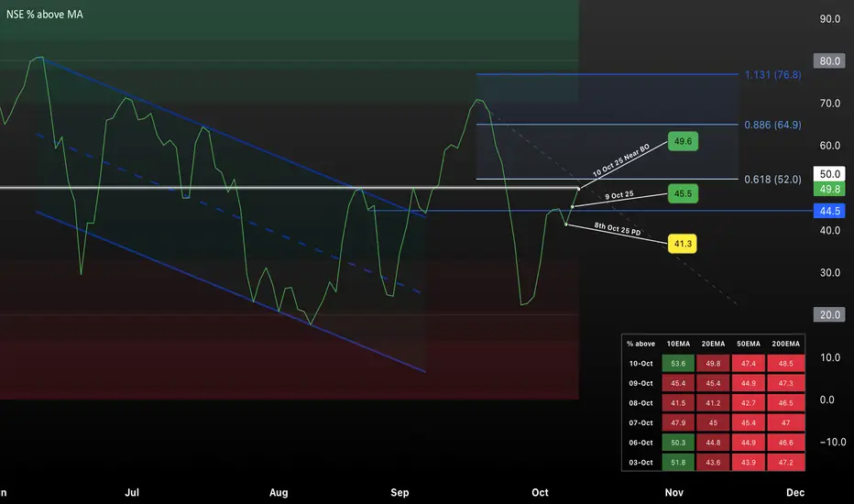Viewport: 854px width, 504px height.
Task: Click the 10.0 value on the price axis
Action: tap(829, 357)
